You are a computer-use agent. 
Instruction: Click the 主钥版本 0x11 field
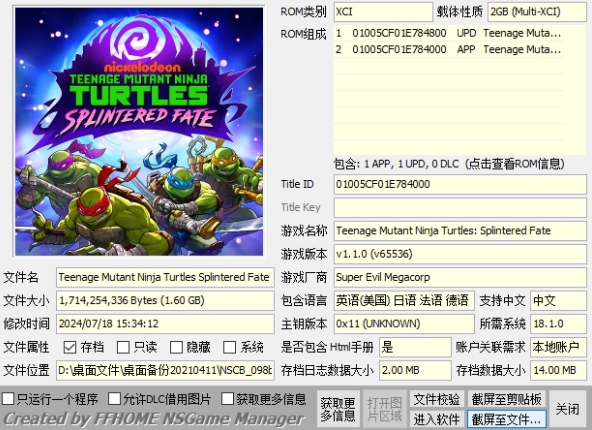click(x=404, y=324)
